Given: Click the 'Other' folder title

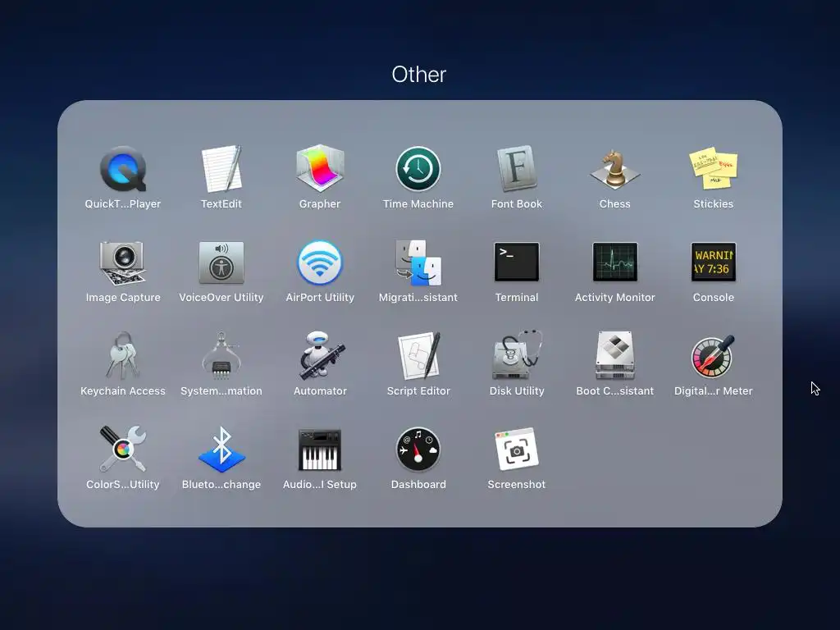Looking at the screenshot, I should tap(419, 75).
